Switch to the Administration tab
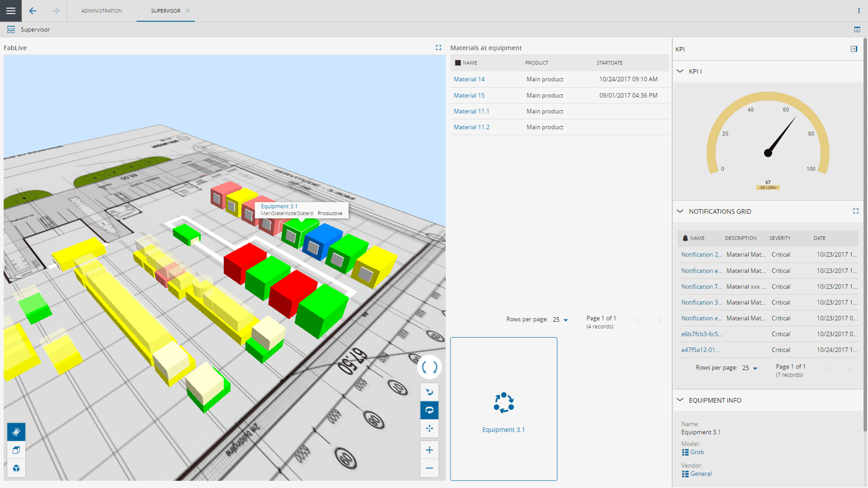Screen dimensions: 868x488 pos(101,11)
